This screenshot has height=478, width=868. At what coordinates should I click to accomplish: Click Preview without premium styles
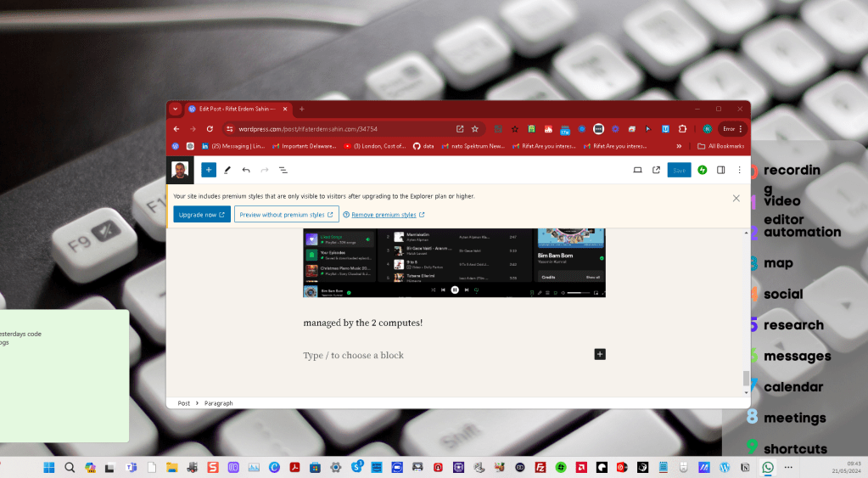point(286,214)
